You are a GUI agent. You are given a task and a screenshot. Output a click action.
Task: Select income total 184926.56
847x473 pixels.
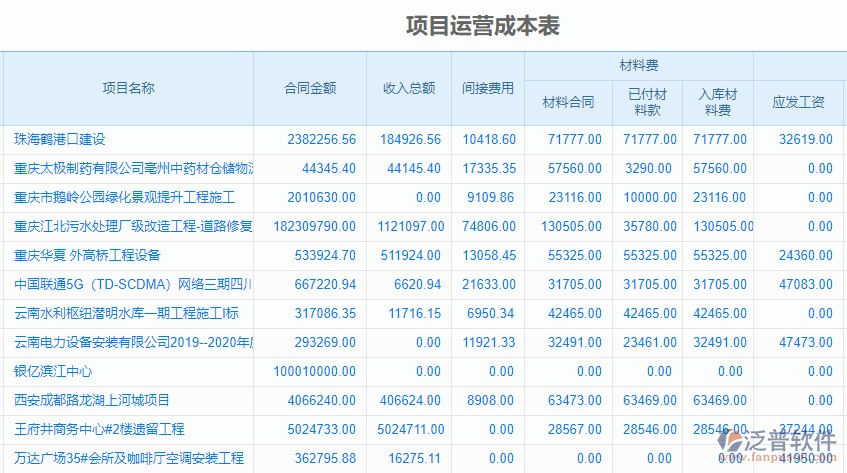coord(411,140)
